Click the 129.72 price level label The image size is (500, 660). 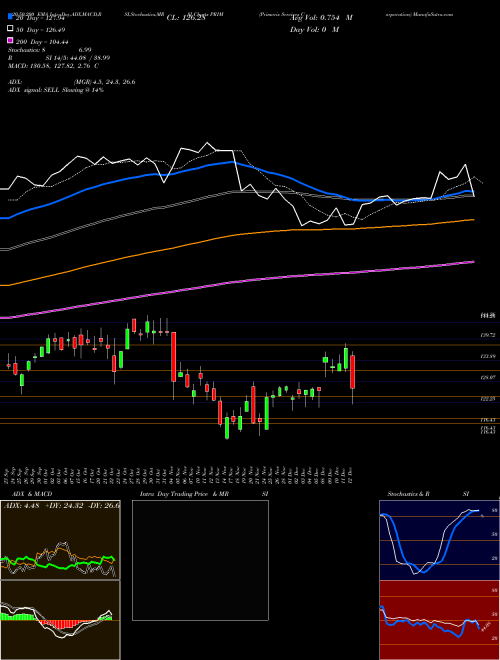coord(487,335)
